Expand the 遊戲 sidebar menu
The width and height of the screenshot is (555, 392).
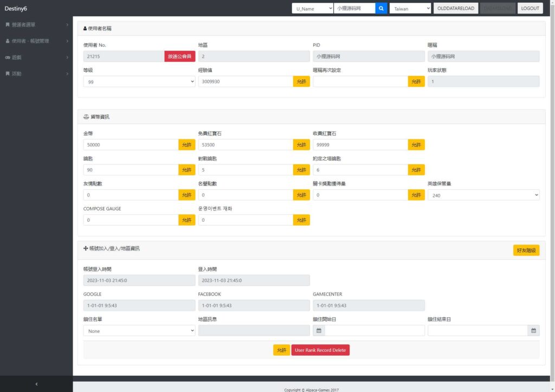pos(36,57)
